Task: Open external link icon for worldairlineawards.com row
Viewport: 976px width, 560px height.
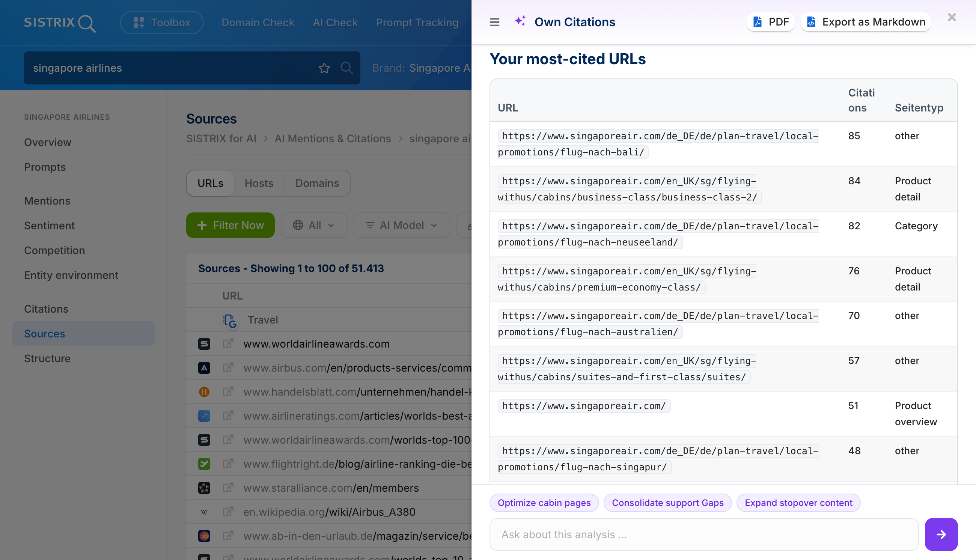Action: click(228, 343)
